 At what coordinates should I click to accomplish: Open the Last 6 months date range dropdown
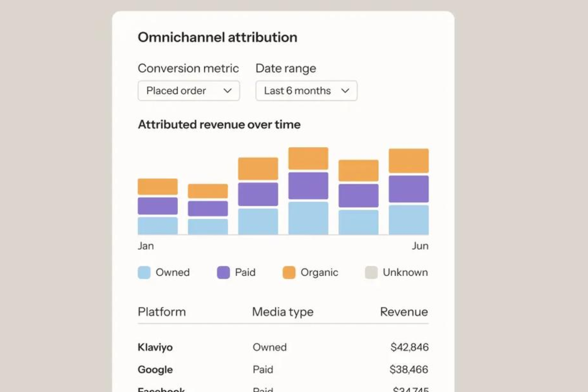click(306, 91)
